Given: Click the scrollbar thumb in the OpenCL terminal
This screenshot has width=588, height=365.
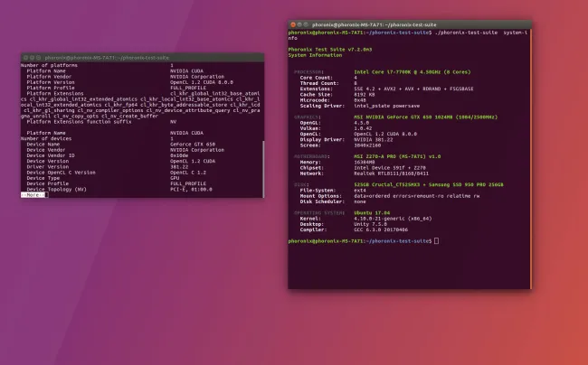Looking at the screenshot, I should pyautogui.click(x=263, y=169).
